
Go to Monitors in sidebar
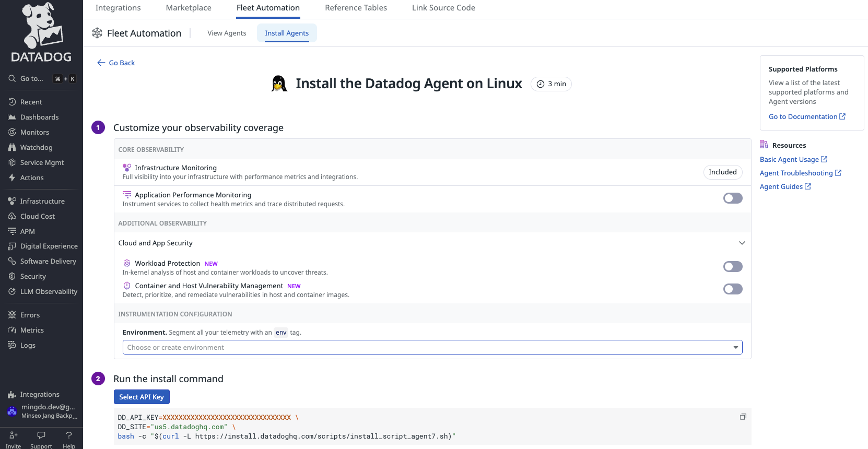[x=34, y=132]
